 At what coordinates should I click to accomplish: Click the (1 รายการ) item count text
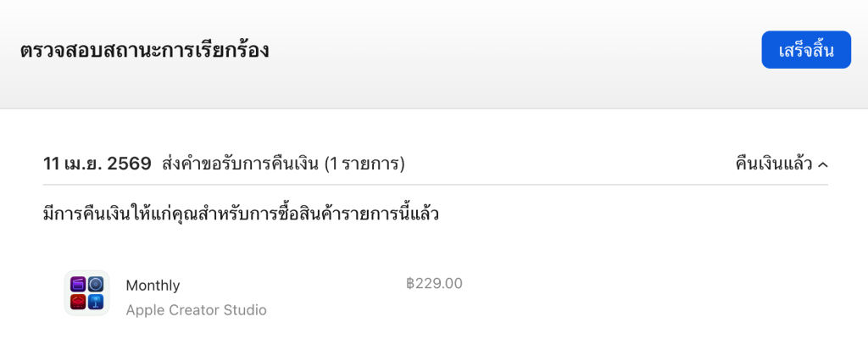(364, 164)
